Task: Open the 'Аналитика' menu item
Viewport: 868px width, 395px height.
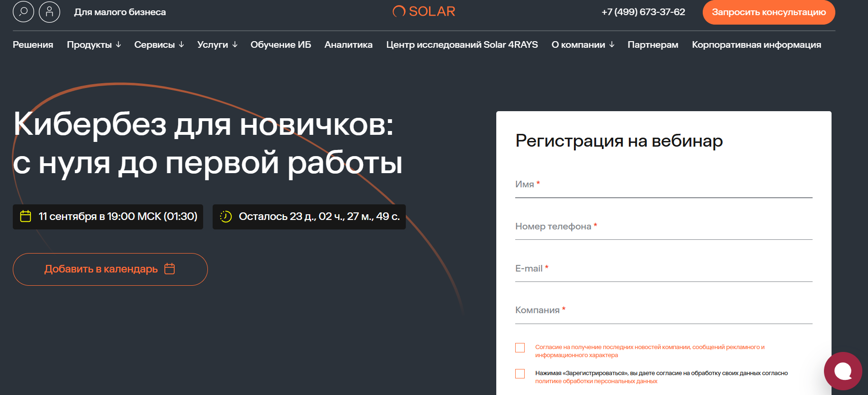Action: (348, 44)
